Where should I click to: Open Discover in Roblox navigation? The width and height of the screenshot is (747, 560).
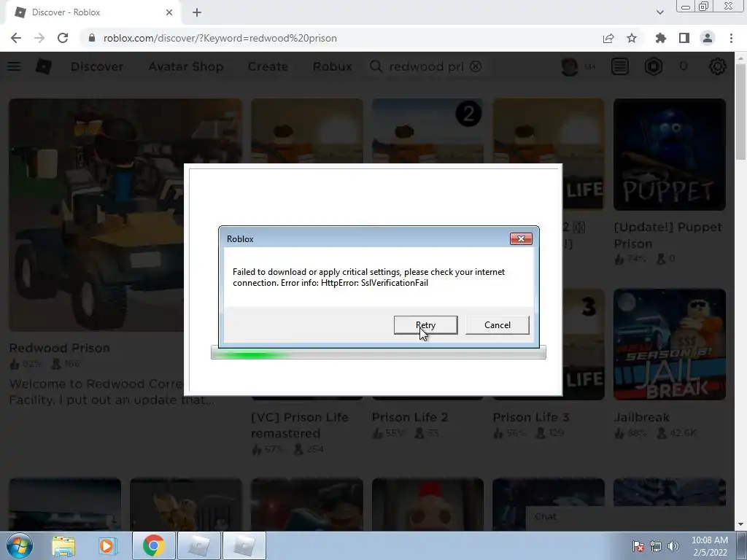click(97, 66)
